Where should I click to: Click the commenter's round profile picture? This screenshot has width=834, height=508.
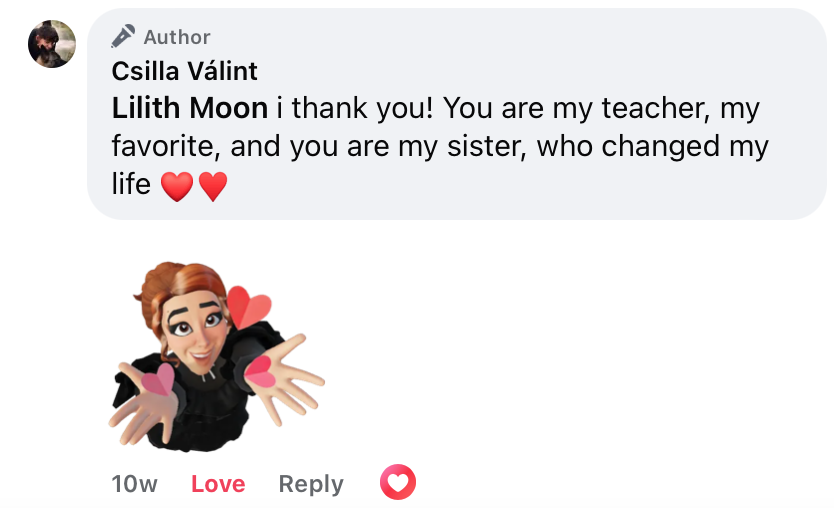[52, 44]
